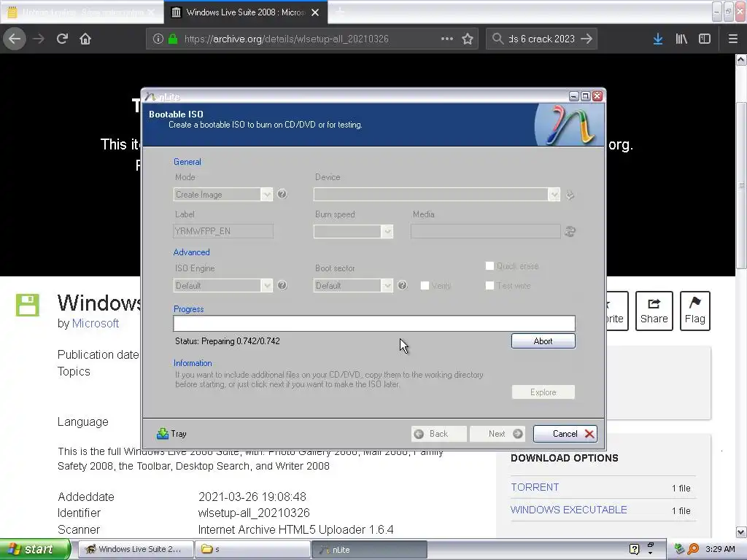Click the green padlock security icon

click(173, 39)
